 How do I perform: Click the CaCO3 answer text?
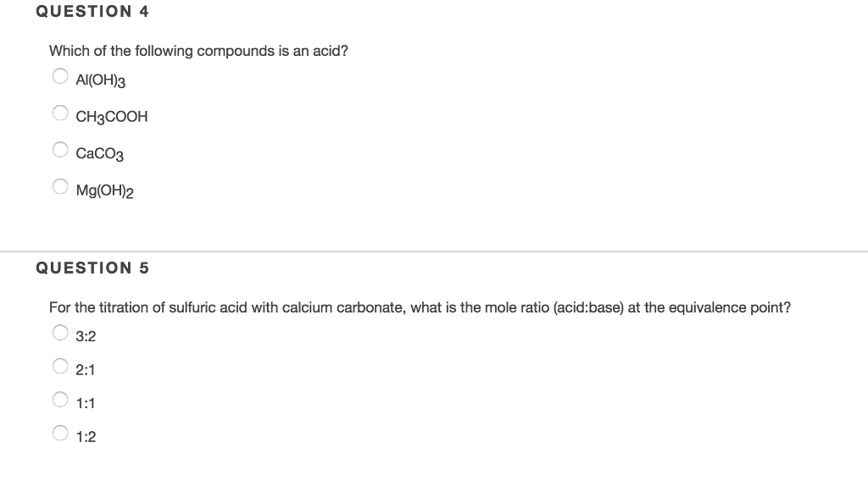pos(100,153)
